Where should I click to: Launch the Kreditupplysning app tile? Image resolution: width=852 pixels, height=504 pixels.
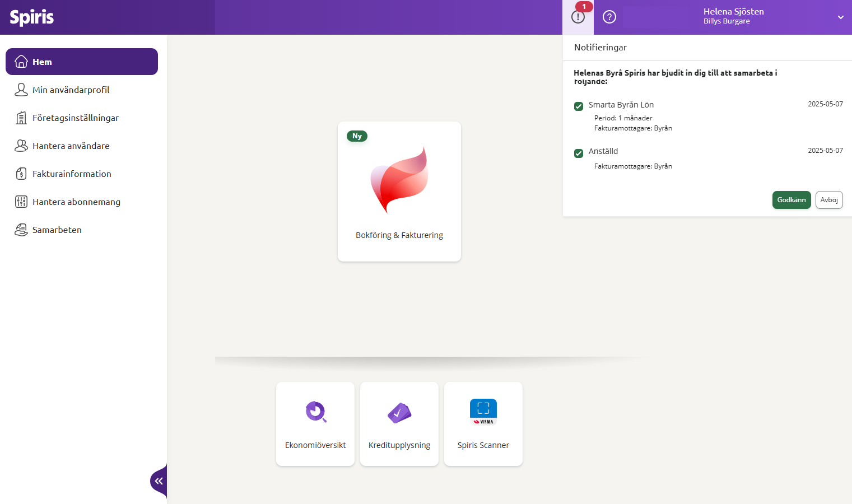tap(399, 423)
